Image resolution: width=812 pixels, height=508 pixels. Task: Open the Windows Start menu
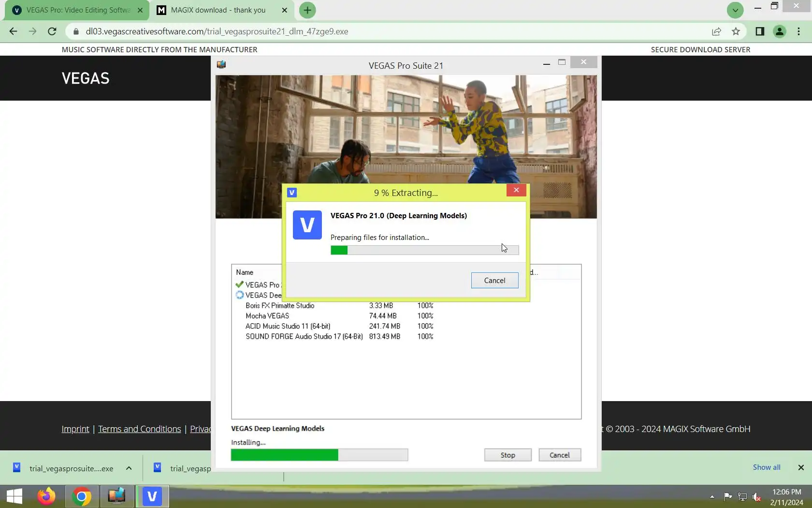pyautogui.click(x=14, y=496)
